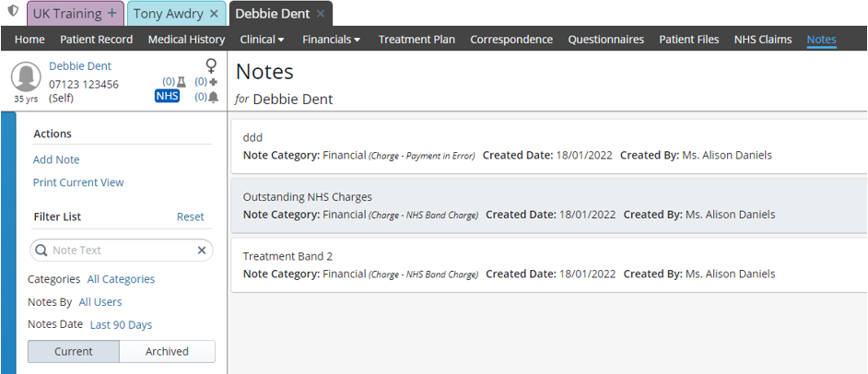Open the bell notifications icon
The height and width of the screenshot is (374, 868).
(214, 97)
